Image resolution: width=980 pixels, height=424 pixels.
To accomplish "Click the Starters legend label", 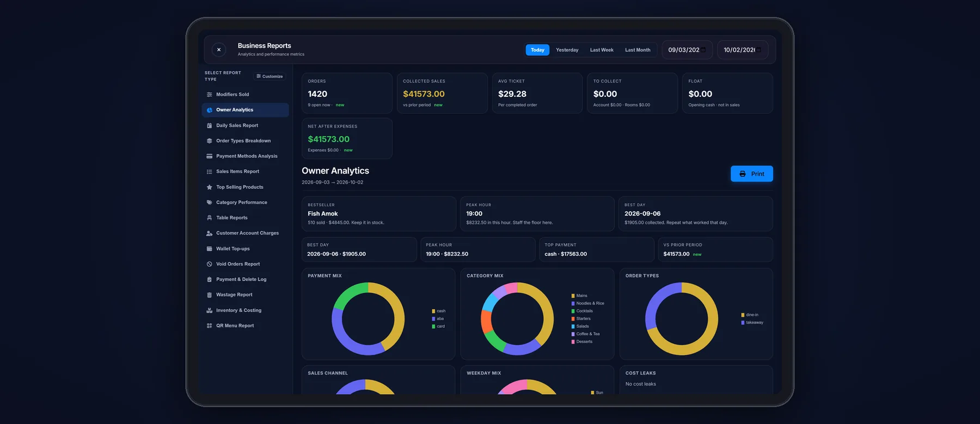I will point(584,319).
